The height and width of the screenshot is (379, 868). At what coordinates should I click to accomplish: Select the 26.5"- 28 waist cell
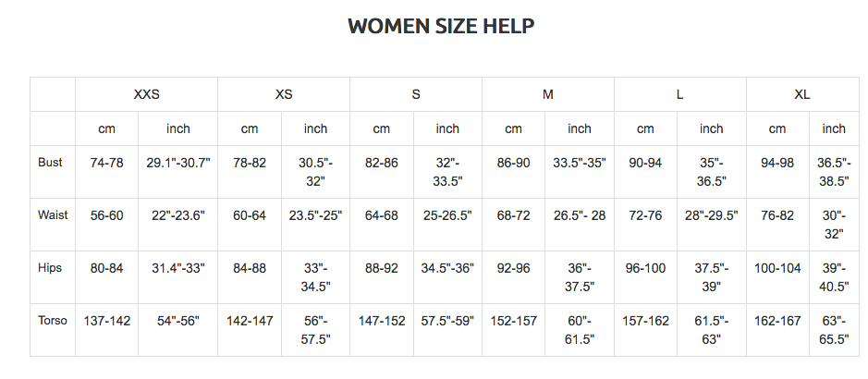[580, 215]
